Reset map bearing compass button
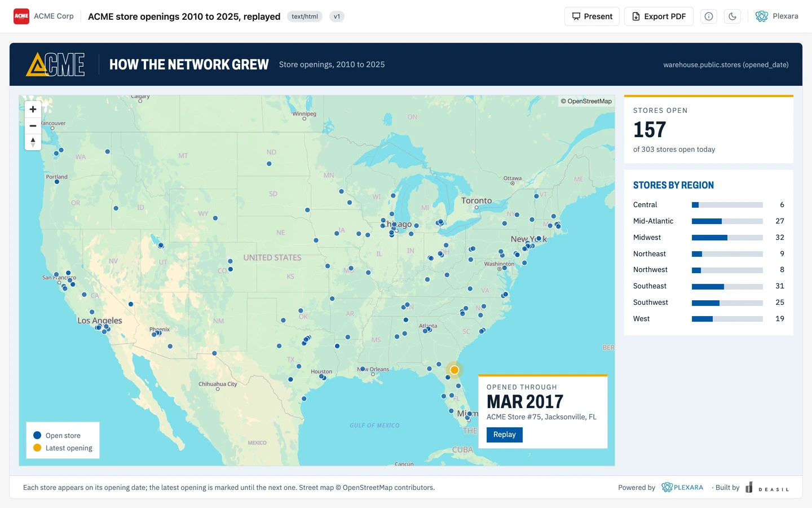 coord(33,142)
